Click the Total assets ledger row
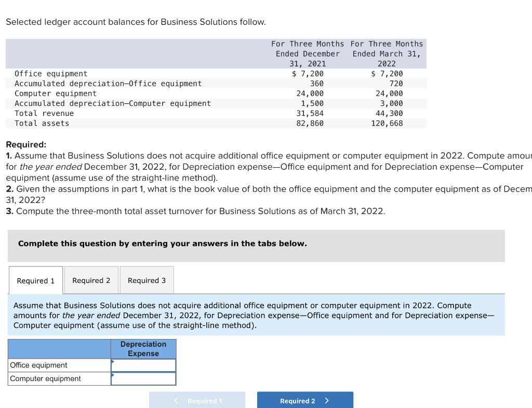The height and width of the screenshot is (408, 532). [x=156, y=123]
